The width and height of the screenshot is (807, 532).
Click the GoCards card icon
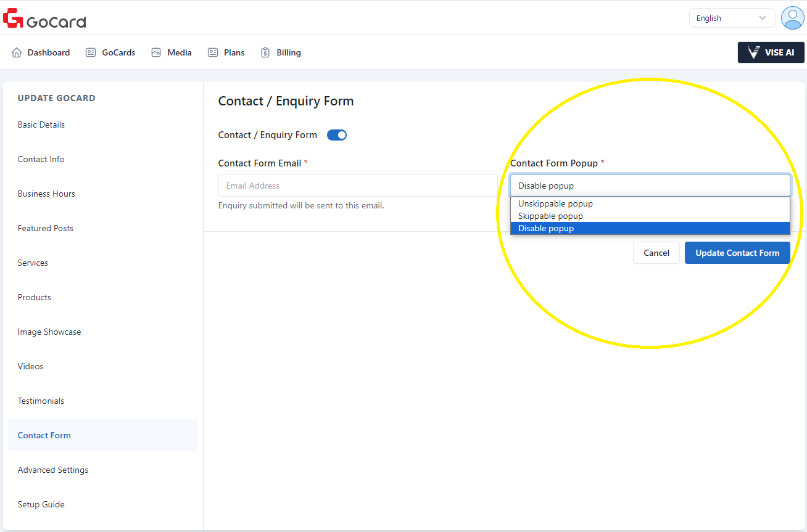[91, 52]
